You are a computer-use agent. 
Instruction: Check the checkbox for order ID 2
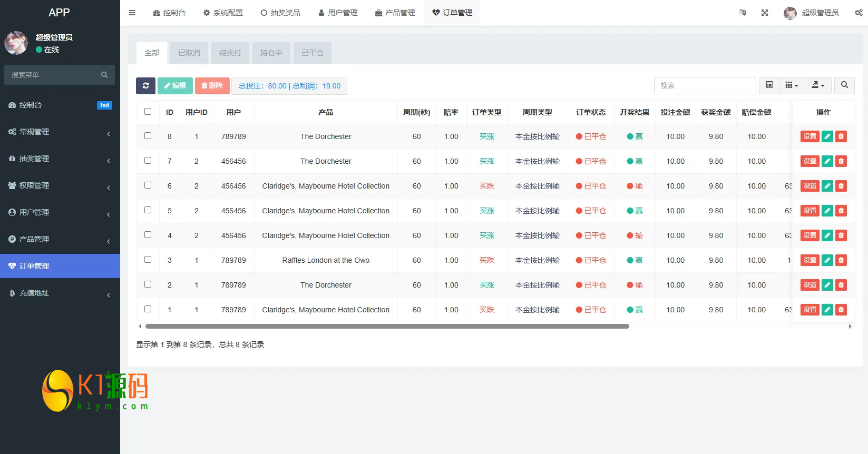click(x=148, y=284)
